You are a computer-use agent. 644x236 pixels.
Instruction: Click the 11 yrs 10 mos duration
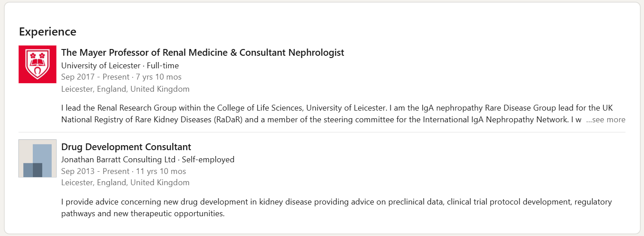tap(161, 171)
